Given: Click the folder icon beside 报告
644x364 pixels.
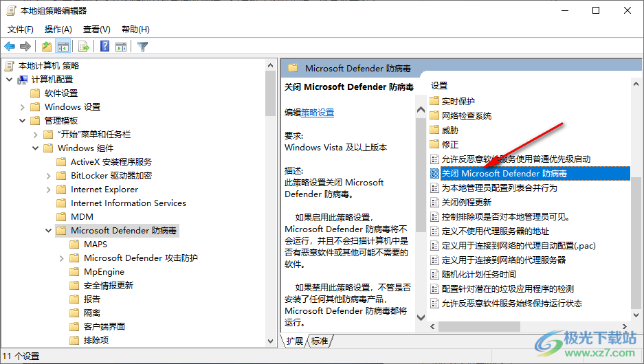Looking at the screenshot, I should [x=74, y=299].
